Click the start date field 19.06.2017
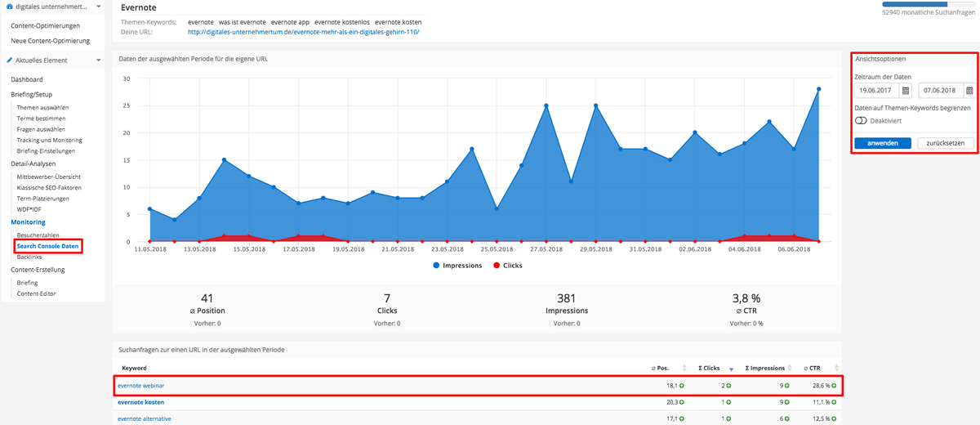This screenshot has width=980, height=425. 877,91
